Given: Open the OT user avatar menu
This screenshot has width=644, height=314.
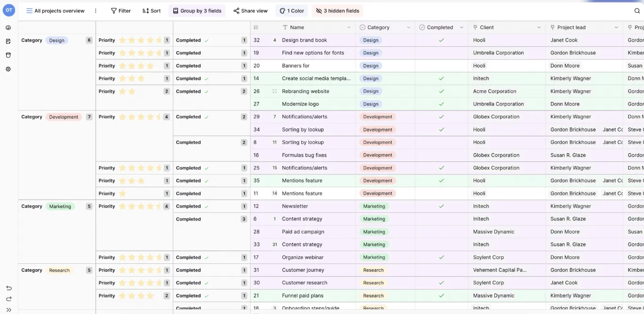Looking at the screenshot, I should point(8,10).
